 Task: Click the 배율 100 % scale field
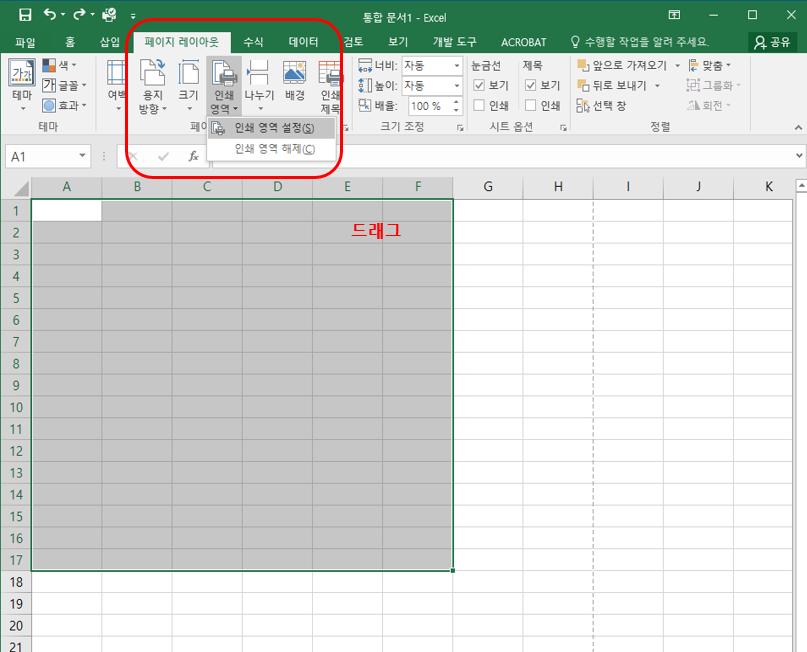[430, 106]
